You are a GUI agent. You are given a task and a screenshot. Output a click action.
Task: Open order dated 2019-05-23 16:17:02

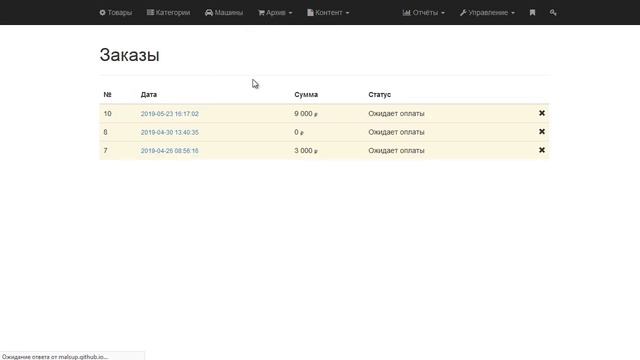point(170,114)
